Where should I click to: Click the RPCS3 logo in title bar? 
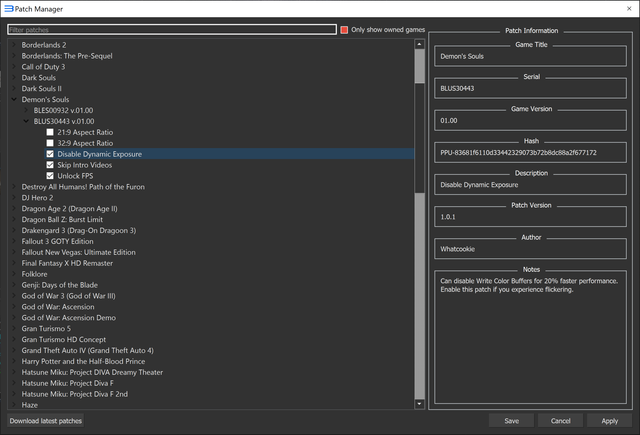9,9
